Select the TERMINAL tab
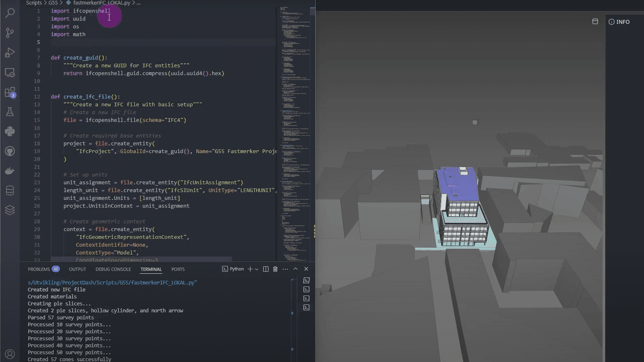The image size is (644, 362). click(151, 269)
